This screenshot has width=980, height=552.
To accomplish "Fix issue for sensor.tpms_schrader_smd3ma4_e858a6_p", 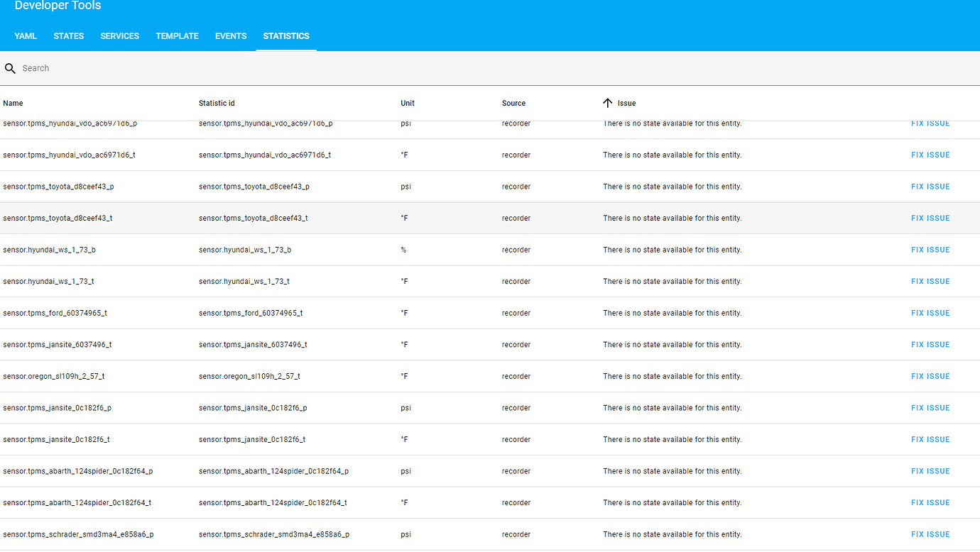I will 930,534.
